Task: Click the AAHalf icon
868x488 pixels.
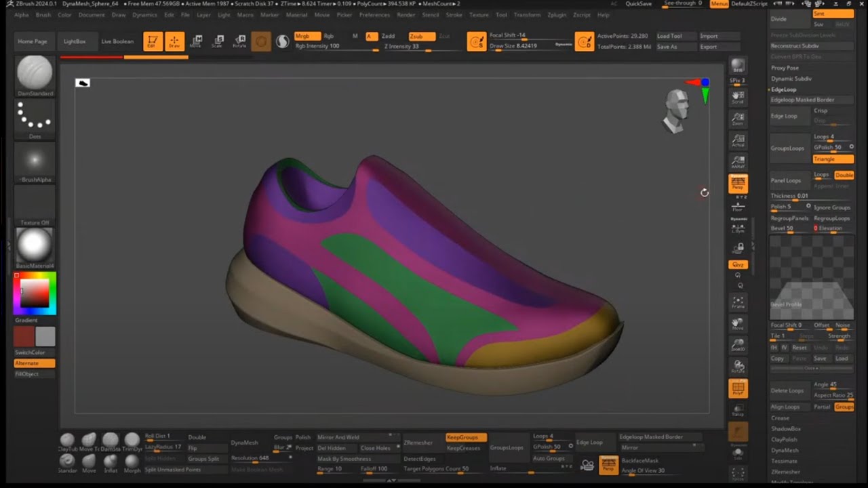Action: 738,162
